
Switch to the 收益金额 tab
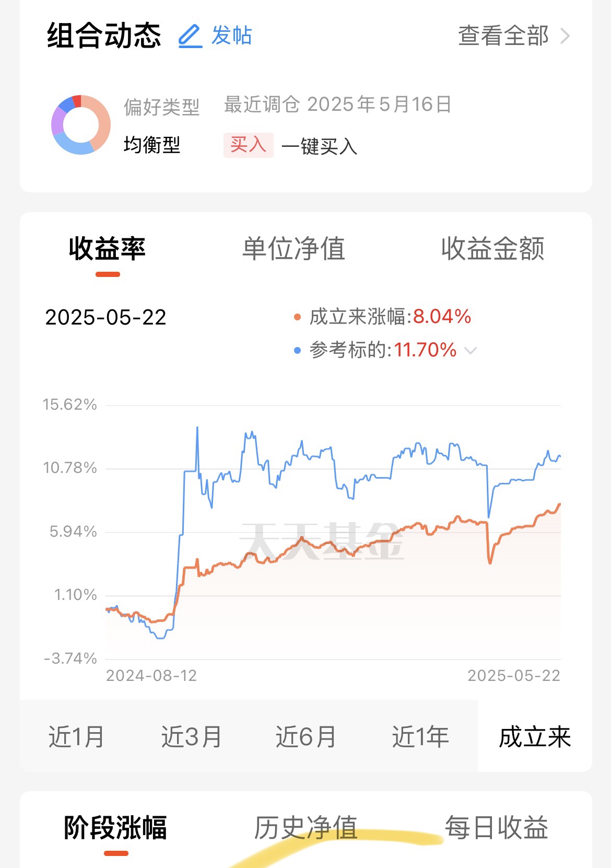(x=492, y=249)
